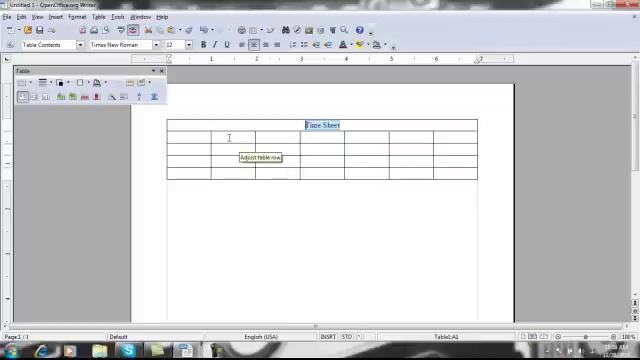Click the English (USA) language field
Screen dimensions: 640x360
point(261,337)
